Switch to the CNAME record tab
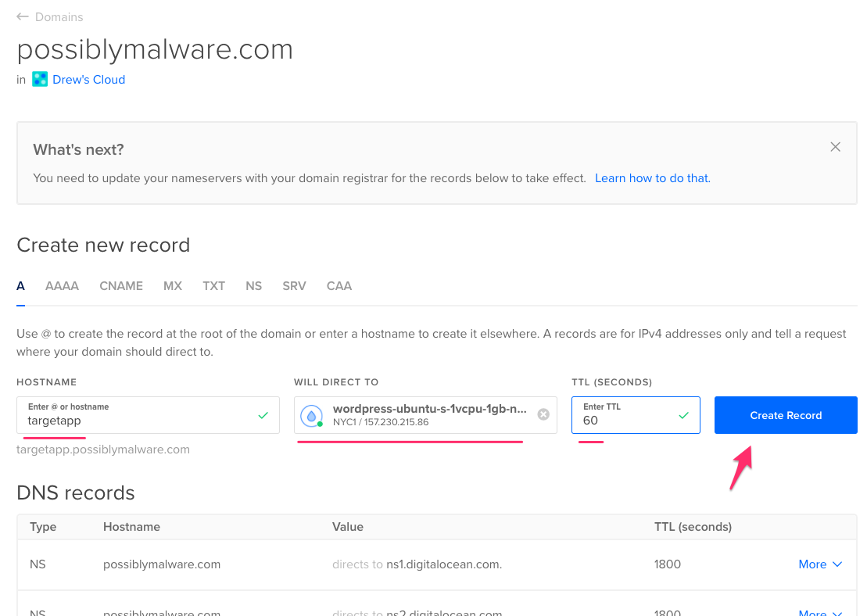Screen dimensions: 867x616 coord(121,286)
